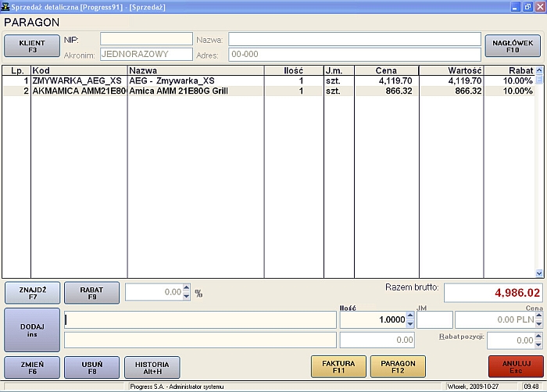Click table scrollbar up arrow
Viewport: 547px width, 392px height.
click(x=539, y=70)
